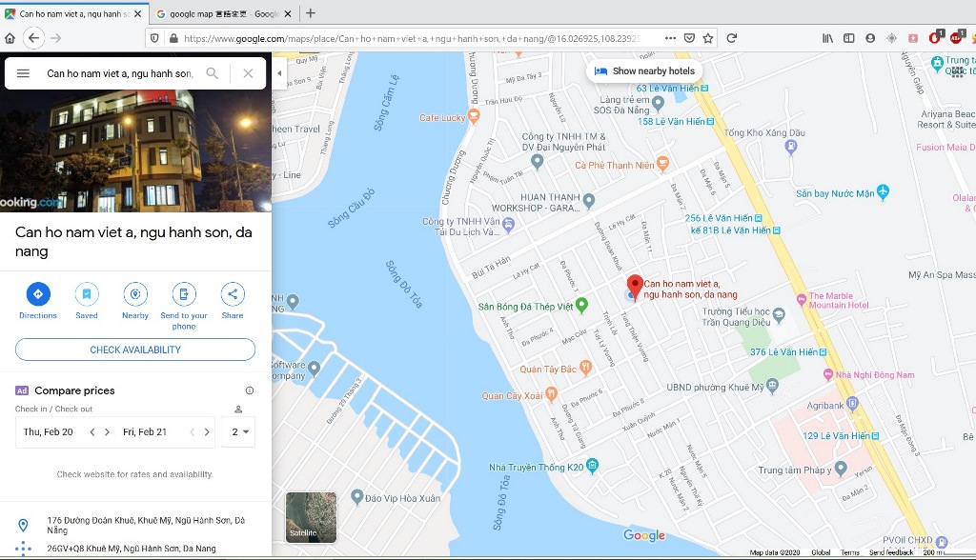Open the guests count dropdown
This screenshot has width=976, height=560.
pyautogui.click(x=237, y=431)
